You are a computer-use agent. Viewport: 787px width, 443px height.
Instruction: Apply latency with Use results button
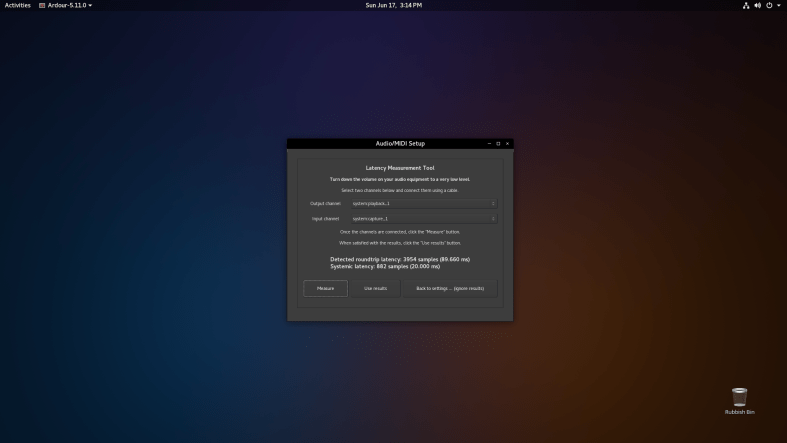375,288
